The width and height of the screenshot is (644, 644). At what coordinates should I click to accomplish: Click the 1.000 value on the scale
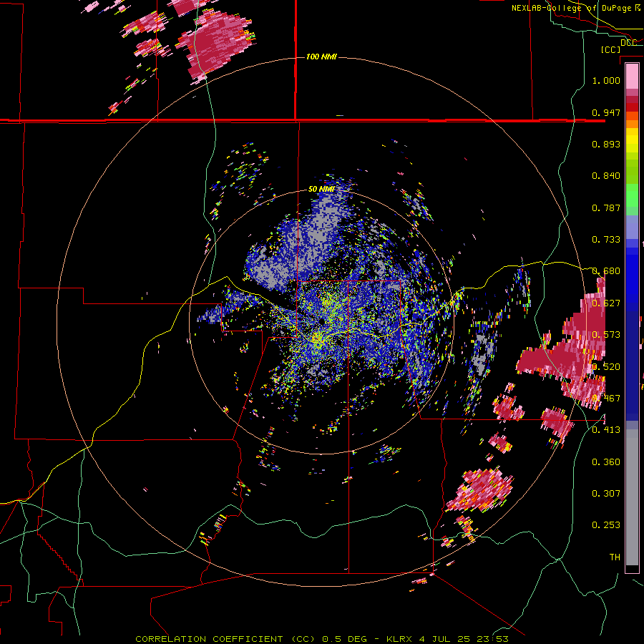606,80
